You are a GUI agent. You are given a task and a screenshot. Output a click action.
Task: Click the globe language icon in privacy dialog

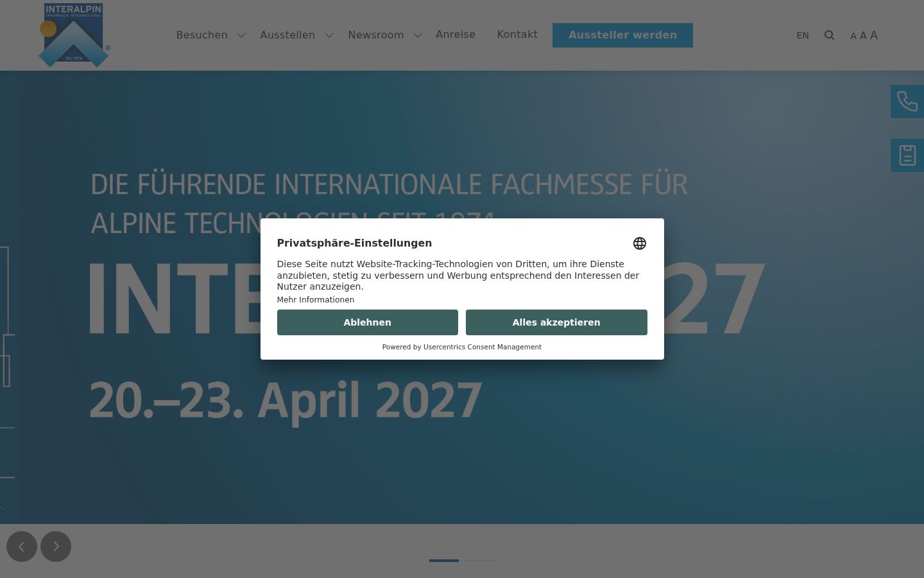pyautogui.click(x=640, y=243)
